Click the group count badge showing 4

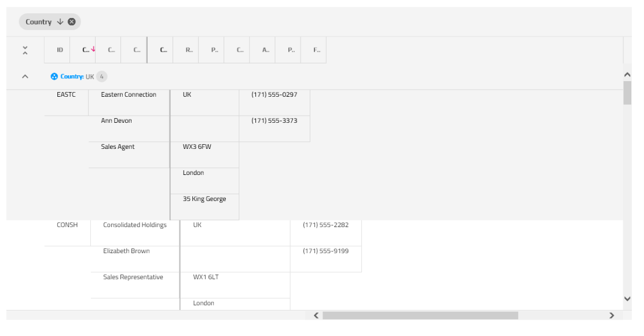[102, 76]
